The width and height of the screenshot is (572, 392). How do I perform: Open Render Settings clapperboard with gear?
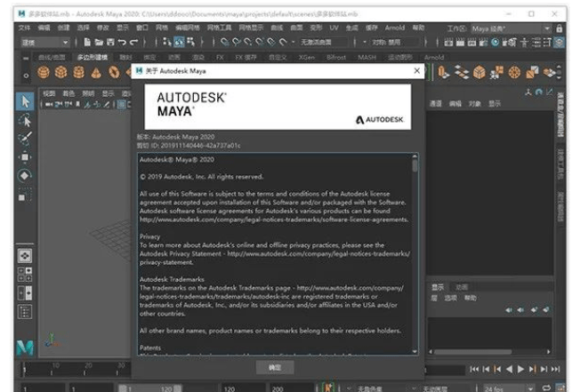coord(484,43)
